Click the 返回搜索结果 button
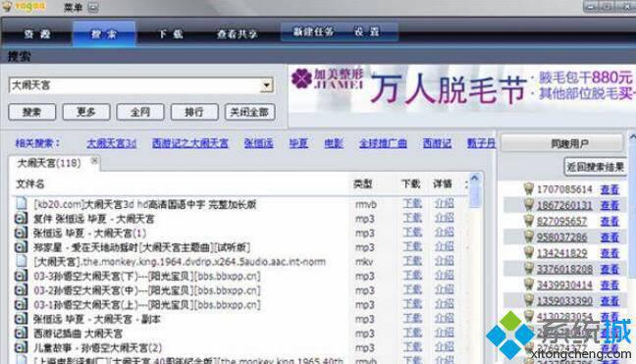636x364 pixels. point(595,167)
